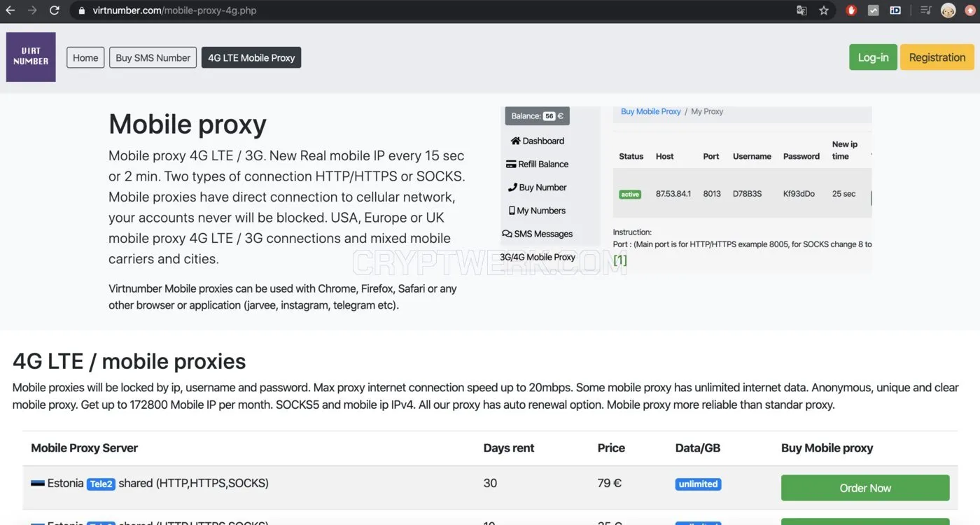Click the Estonia flag icon in the first table row
This screenshot has width=980, height=525.
coord(38,484)
